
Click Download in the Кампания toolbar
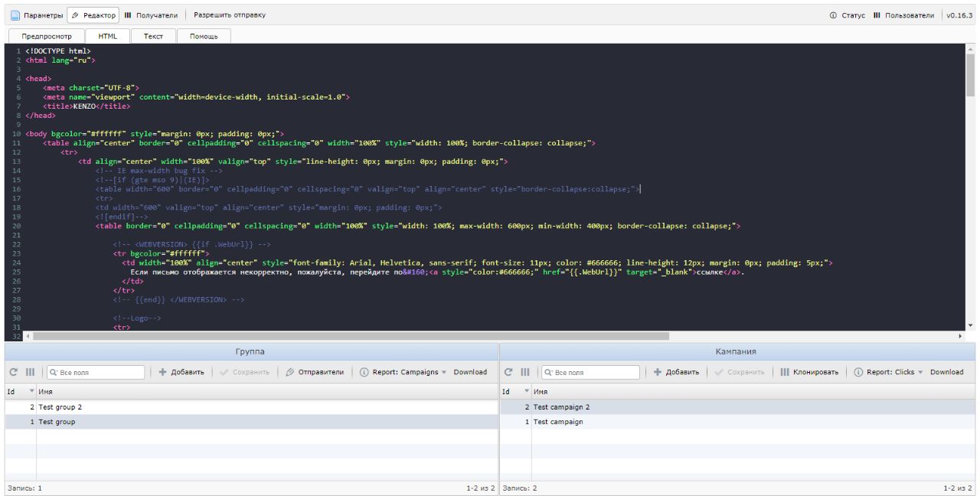pyautogui.click(x=946, y=372)
